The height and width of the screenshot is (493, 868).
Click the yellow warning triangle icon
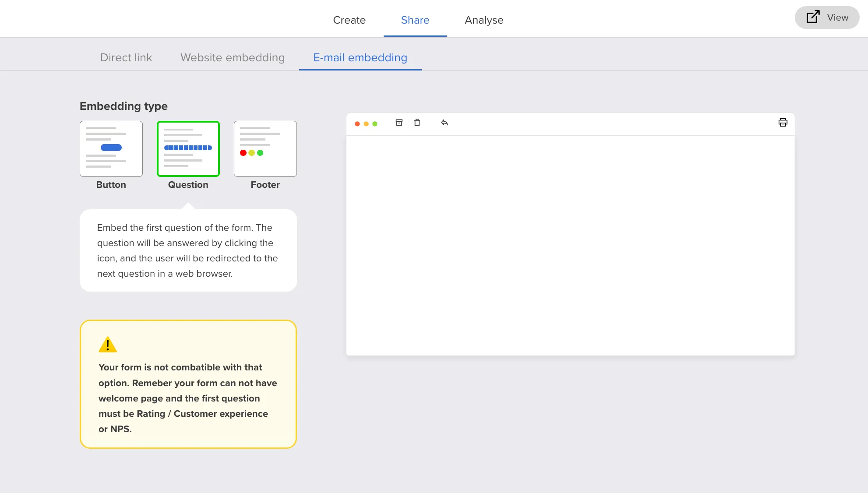coord(108,345)
